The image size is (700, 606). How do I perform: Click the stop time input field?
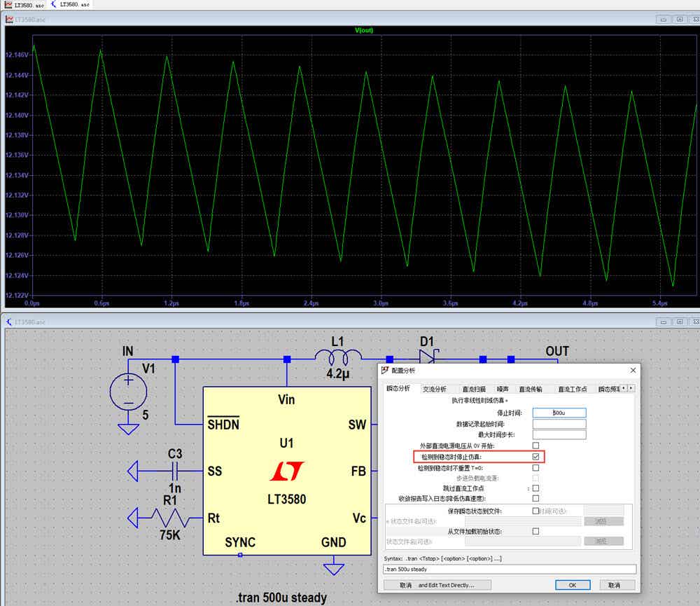point(559,413)
